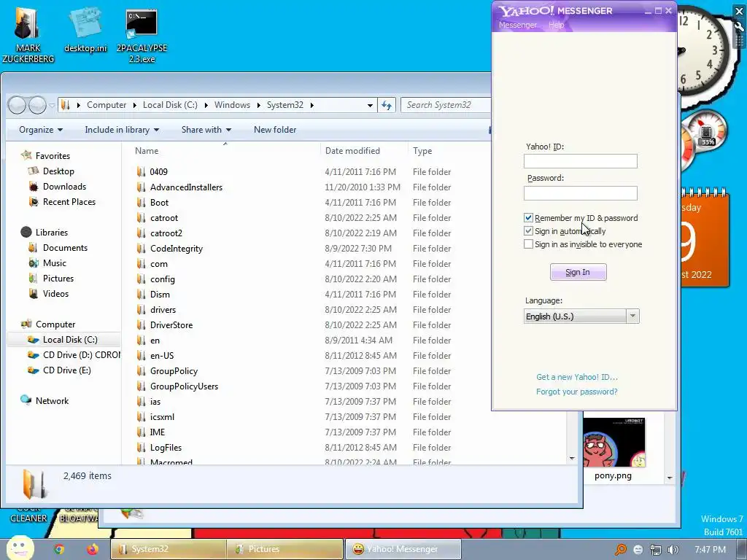Click the Sign In button
Viewport: 747px width, 560px height.
click(578, 272)
